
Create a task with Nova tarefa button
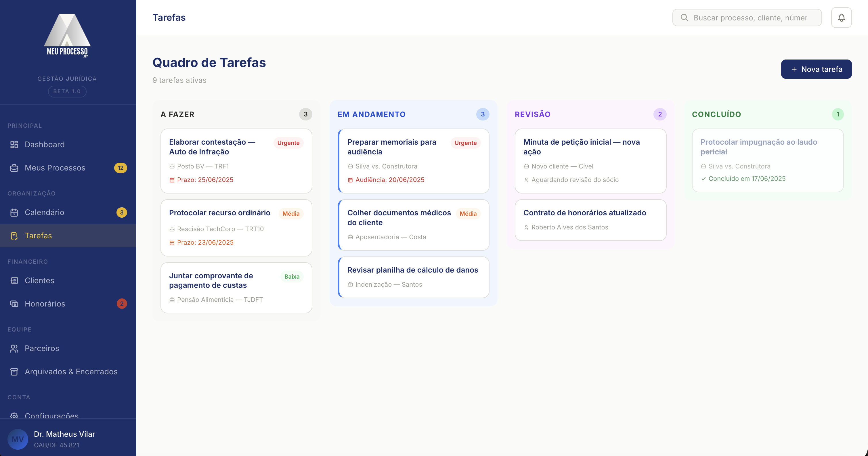click(x=816, y=69)
